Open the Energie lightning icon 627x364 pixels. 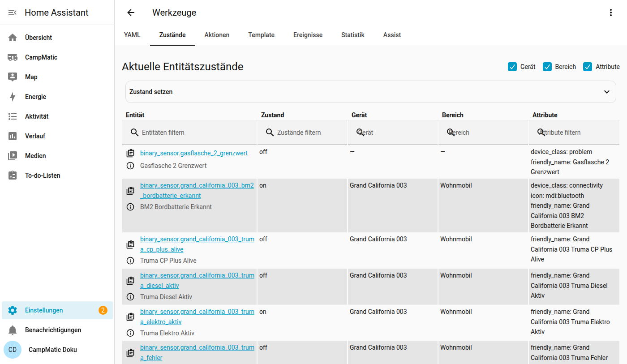[13, 97]
